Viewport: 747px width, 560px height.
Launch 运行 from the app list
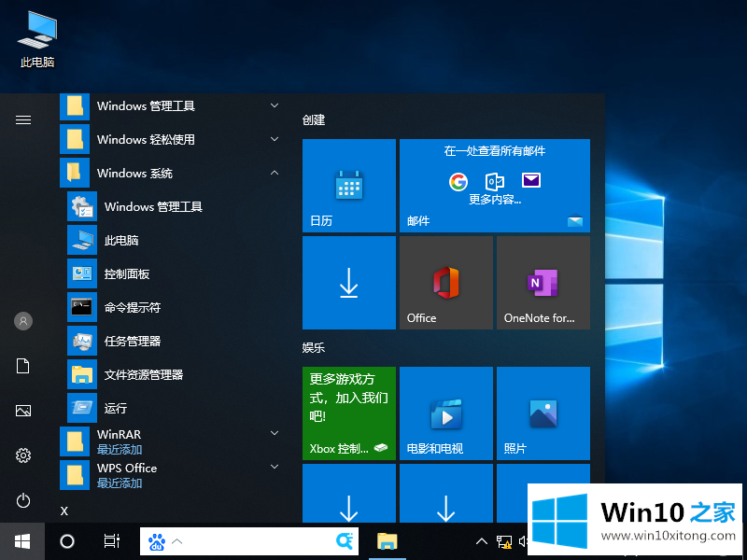172,408
